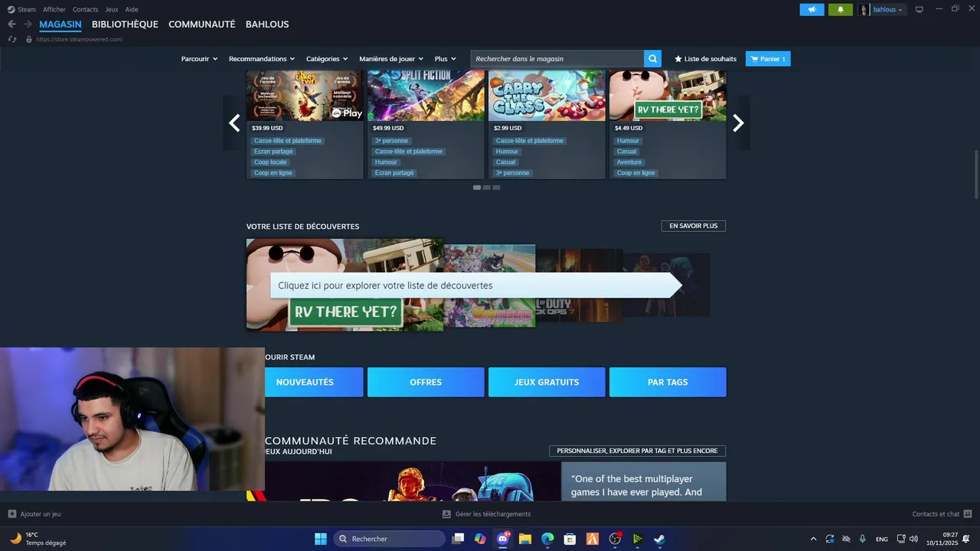Switch to the BIBLIOTHÈQUE tab
The height and width of the screenshot is (551, 980).
pos(125,24)
